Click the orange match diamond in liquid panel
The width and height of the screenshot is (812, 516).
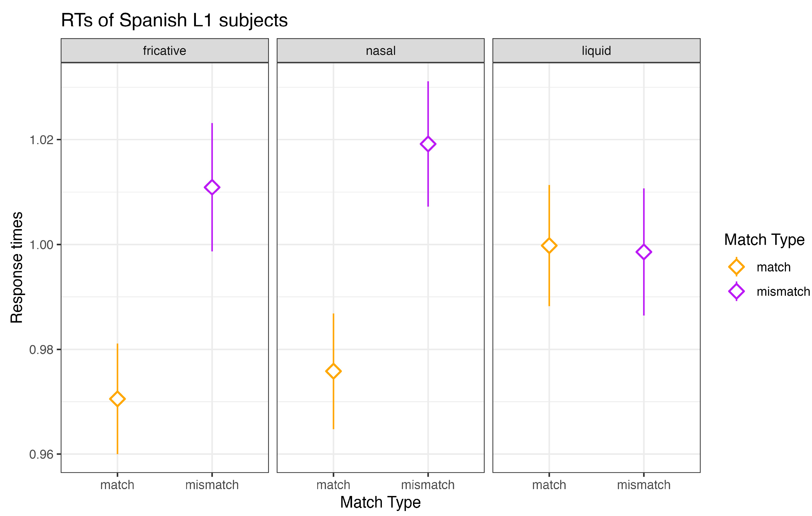[x=549, y=246]
